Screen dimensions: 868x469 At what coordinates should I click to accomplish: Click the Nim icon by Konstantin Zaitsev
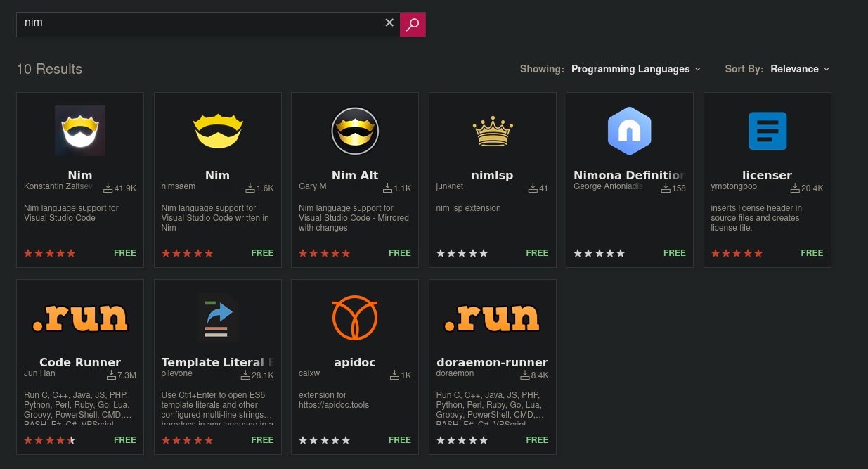coord(80,130)
